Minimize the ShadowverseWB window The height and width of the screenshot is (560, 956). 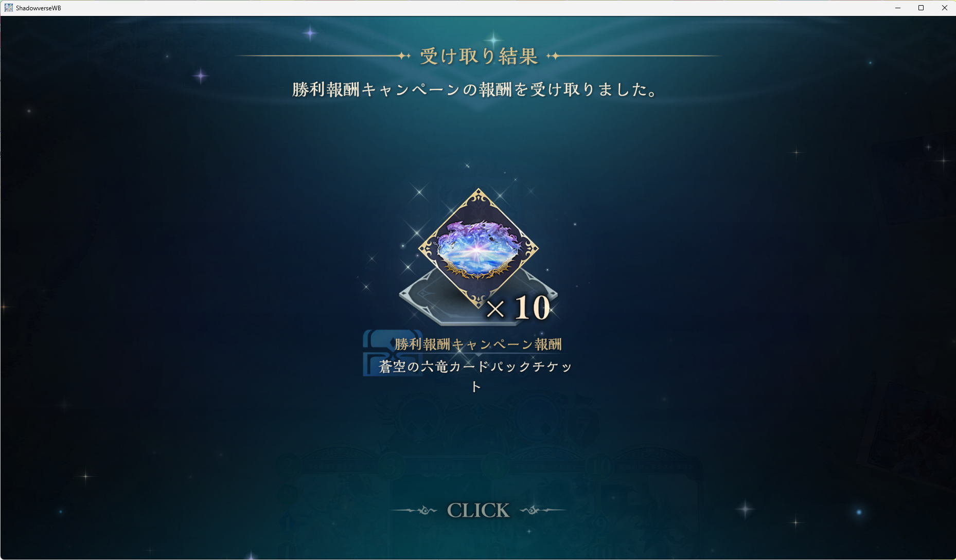coord(897,8)
